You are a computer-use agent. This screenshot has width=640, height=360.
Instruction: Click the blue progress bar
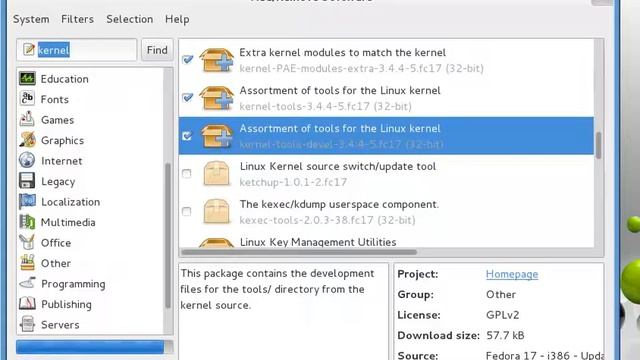90,347
